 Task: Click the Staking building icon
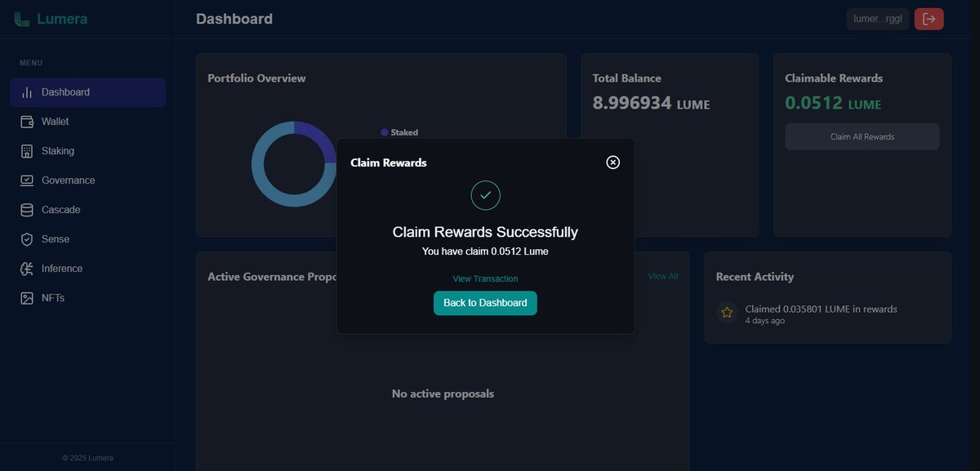coord(27,151)
